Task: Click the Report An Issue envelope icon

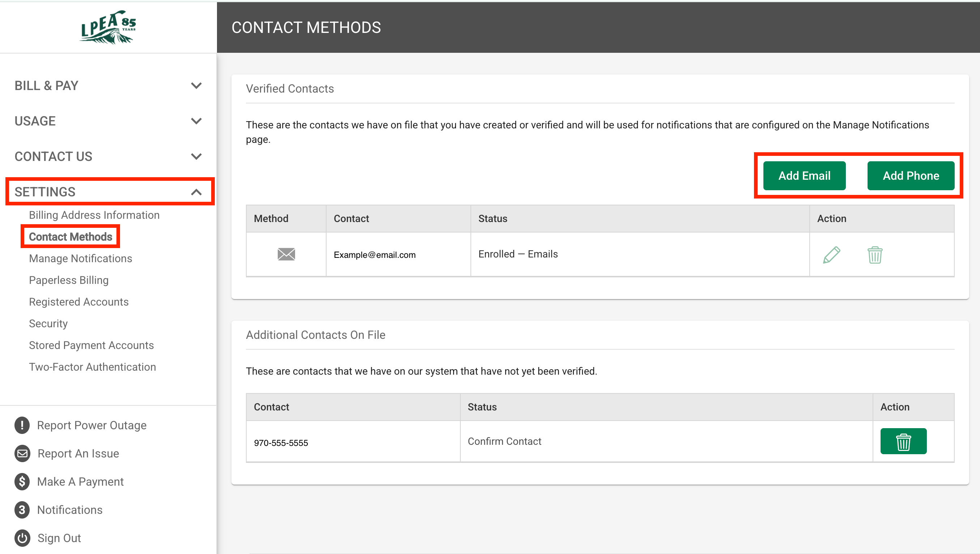Action: pos(22,453)
